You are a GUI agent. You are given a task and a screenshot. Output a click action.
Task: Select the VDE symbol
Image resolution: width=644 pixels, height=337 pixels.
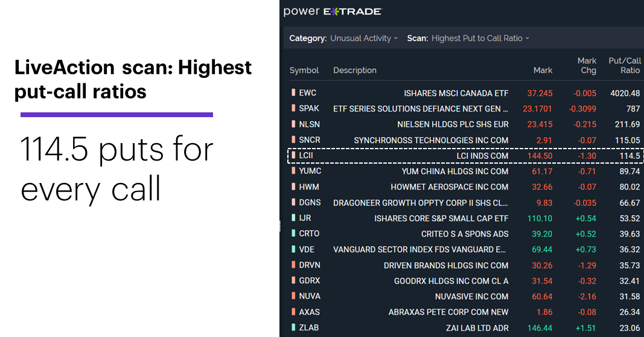click(x=307, y=249)
